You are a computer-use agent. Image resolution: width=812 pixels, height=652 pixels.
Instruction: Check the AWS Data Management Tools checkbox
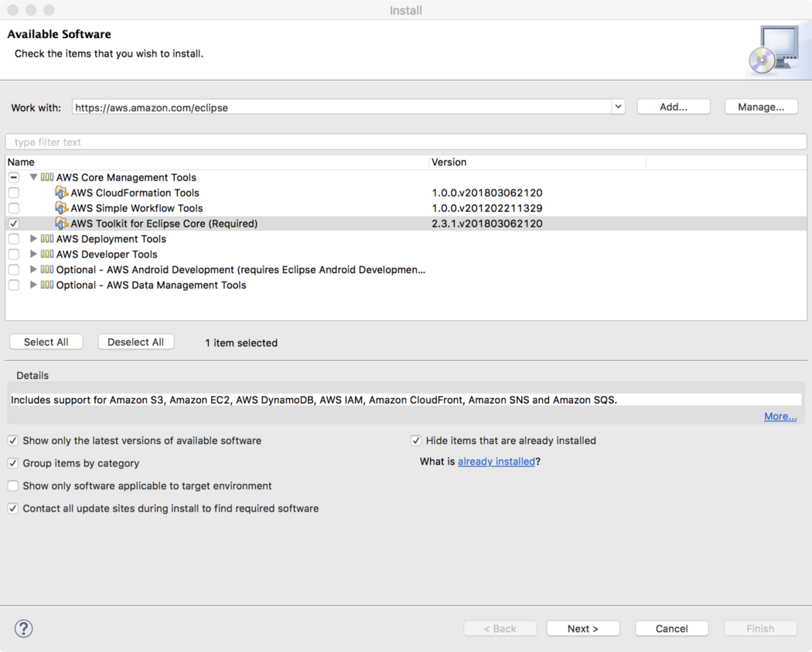click(14, 285)
